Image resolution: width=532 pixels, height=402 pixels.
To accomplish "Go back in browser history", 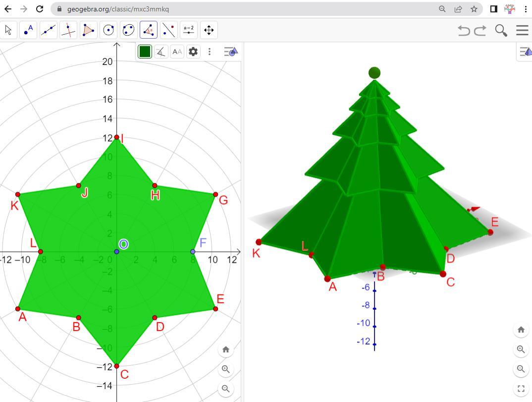I will [8, 9].
